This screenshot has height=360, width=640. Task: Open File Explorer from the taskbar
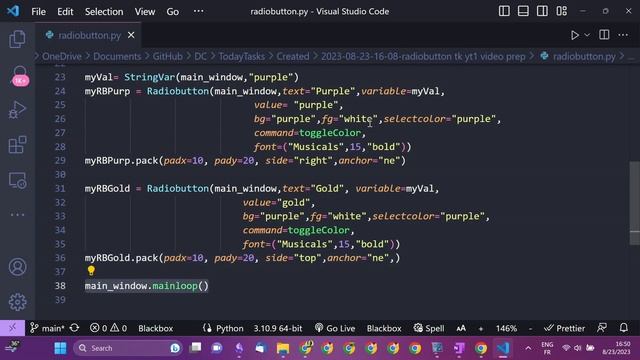(283, 348)
